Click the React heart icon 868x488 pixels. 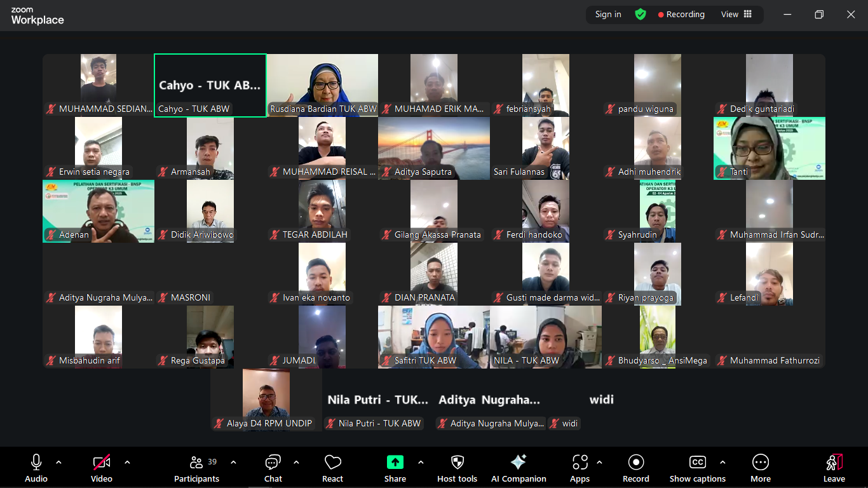pos(332,463)
